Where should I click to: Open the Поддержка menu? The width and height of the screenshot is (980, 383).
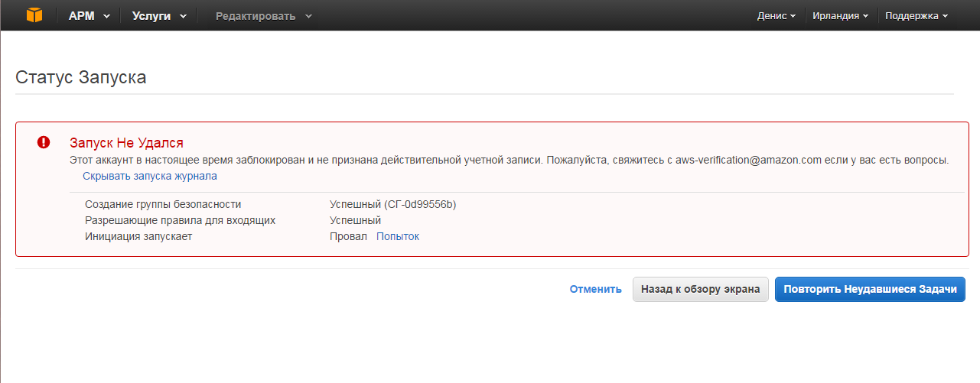(912, 15)
